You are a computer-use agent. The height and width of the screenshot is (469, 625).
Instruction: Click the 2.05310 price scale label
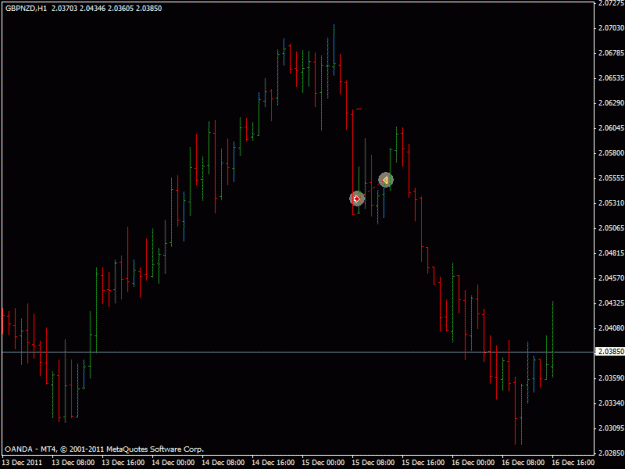[x=611, y=203]
